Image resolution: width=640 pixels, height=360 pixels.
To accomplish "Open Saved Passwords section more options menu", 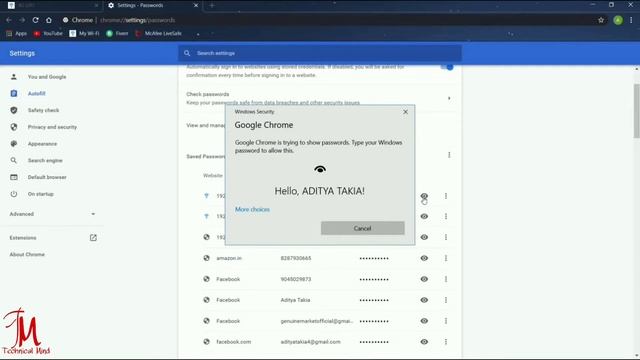I will click(449, 155).
